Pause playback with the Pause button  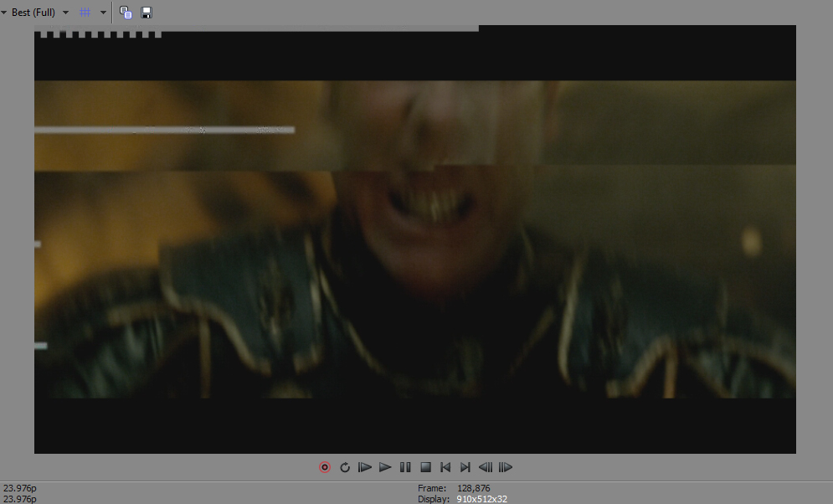[x=405, y=467]
